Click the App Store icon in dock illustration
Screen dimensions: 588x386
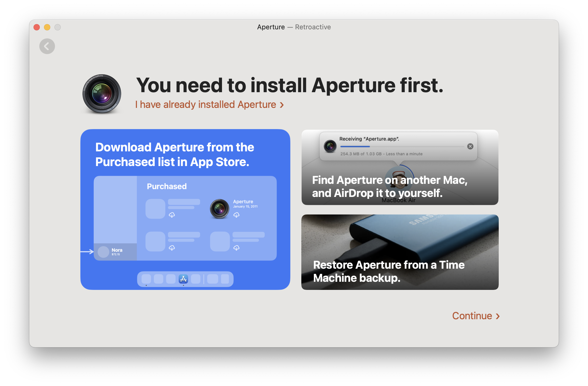(183, 279)
